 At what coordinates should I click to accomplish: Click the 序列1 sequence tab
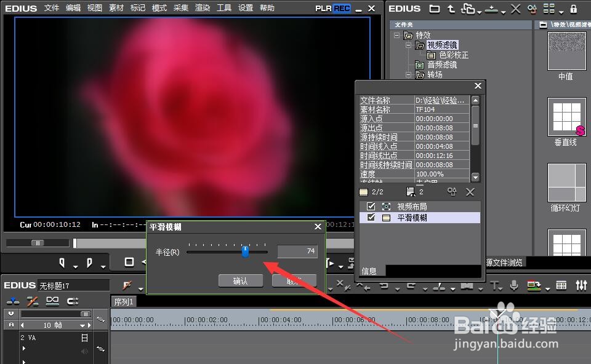point(124,302)
